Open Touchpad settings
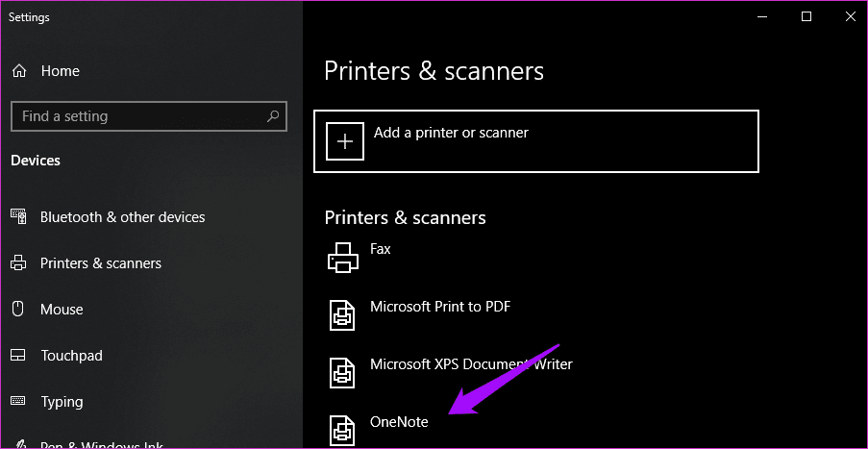 click(71, 356)
